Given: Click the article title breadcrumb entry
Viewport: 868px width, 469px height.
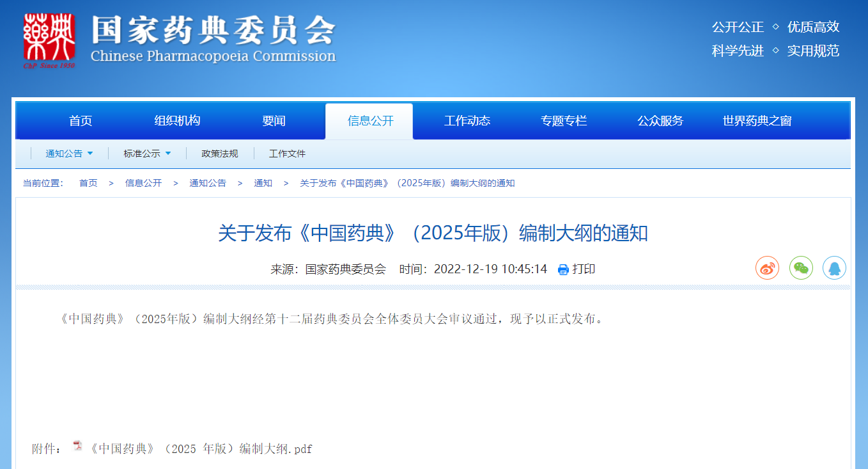Looking at the screenshot, I should pyautogui.click(x=407, y=183).
